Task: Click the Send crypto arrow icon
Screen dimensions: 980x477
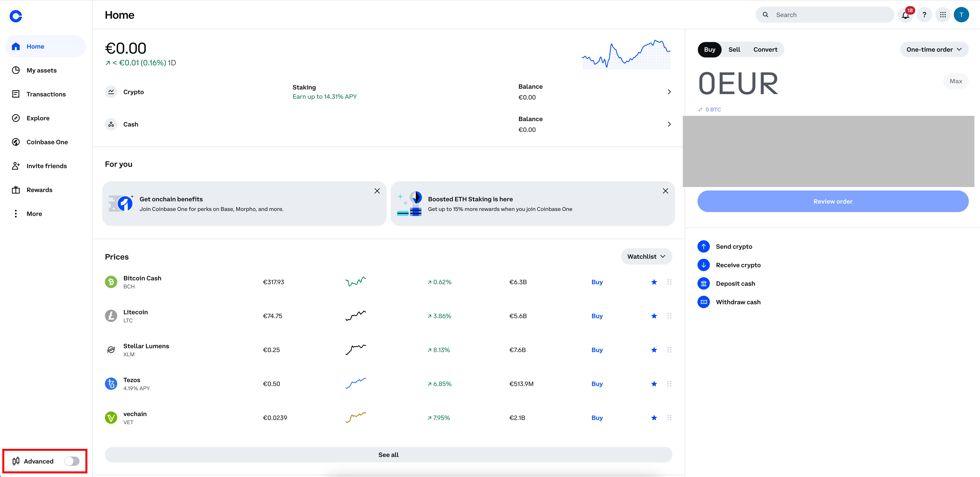Action: tap(703, 246)
